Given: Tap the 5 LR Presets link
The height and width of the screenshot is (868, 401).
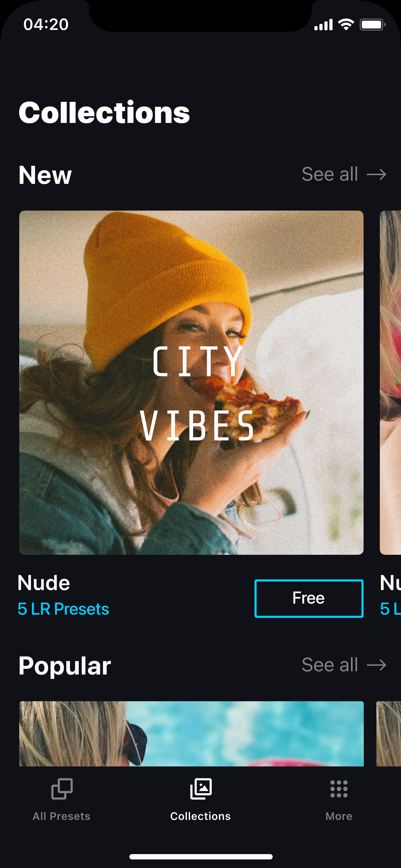Looking at the screenshot, I should (63, 609).
